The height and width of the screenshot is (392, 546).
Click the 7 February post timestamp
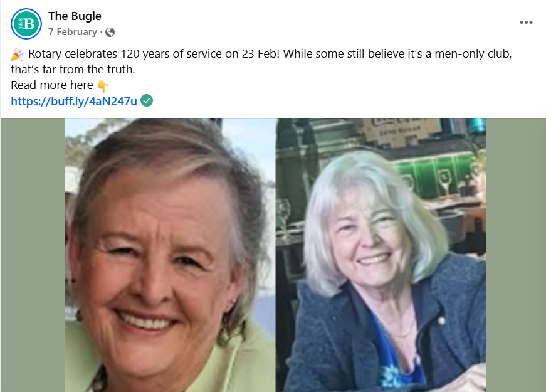coord(73,32)
